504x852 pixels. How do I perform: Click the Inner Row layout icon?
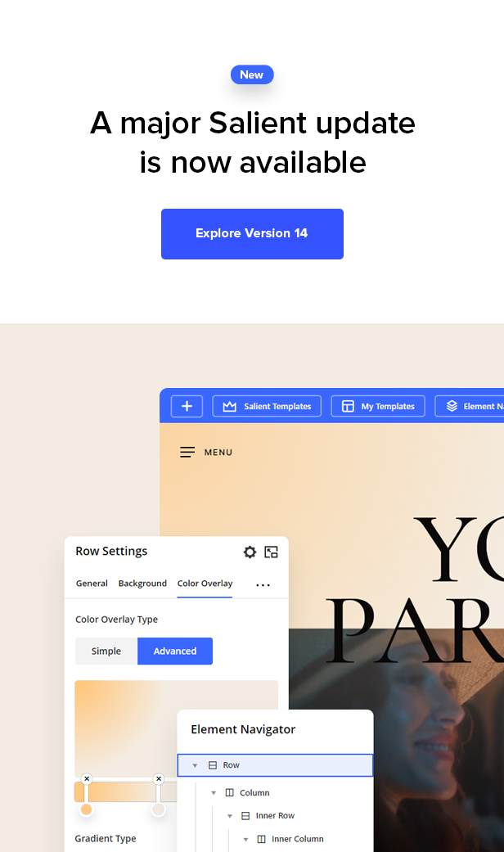[x=245, y=816]
